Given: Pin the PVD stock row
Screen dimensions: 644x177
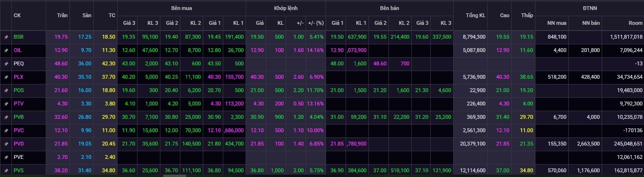Looking at the screenshot, I should (x=6, y=144).
